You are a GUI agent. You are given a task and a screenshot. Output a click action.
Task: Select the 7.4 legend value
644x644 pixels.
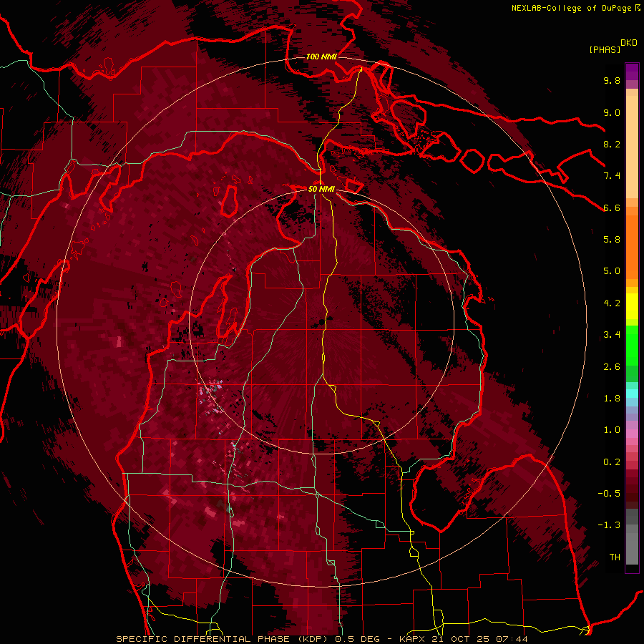612,176
